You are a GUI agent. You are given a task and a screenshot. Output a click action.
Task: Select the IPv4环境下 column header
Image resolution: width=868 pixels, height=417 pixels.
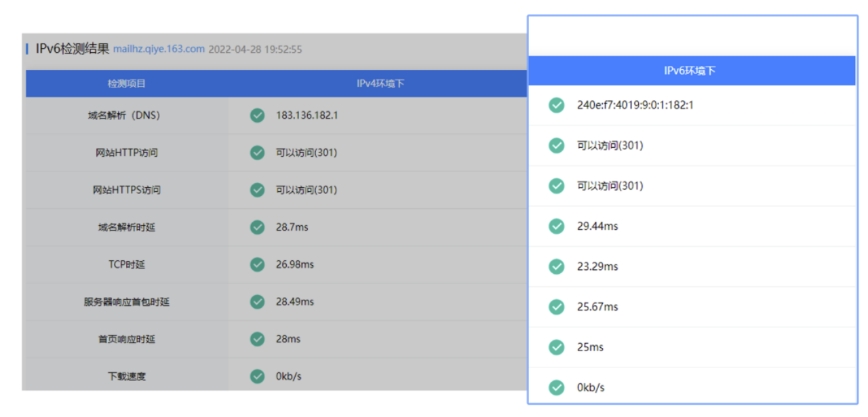coord(380,84)
